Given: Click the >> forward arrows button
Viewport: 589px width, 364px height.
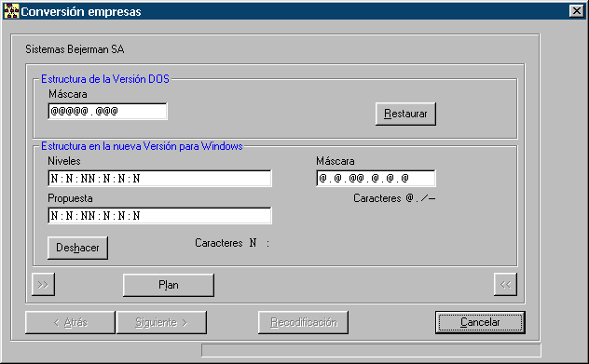Looking at the screenshot, I should click(x=43, y=285).
